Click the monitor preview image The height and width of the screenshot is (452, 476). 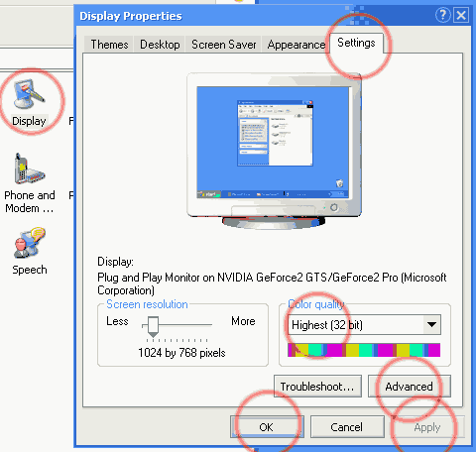(x=274, y=151)
